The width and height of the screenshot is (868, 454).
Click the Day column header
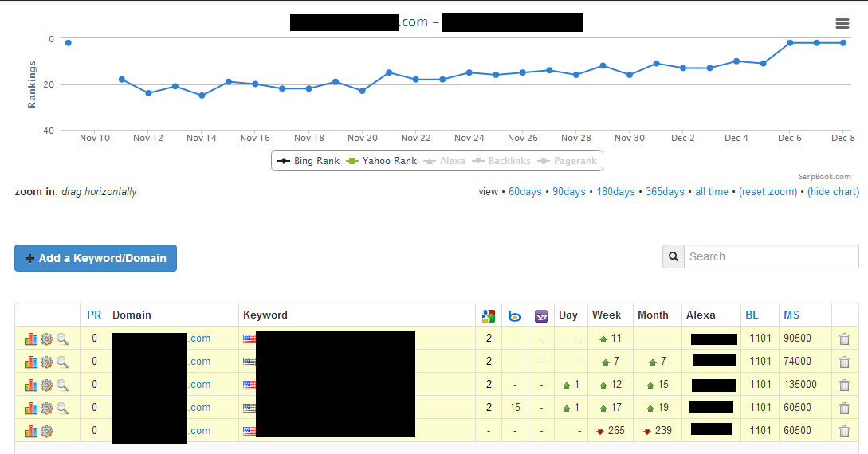pos(568,315)
